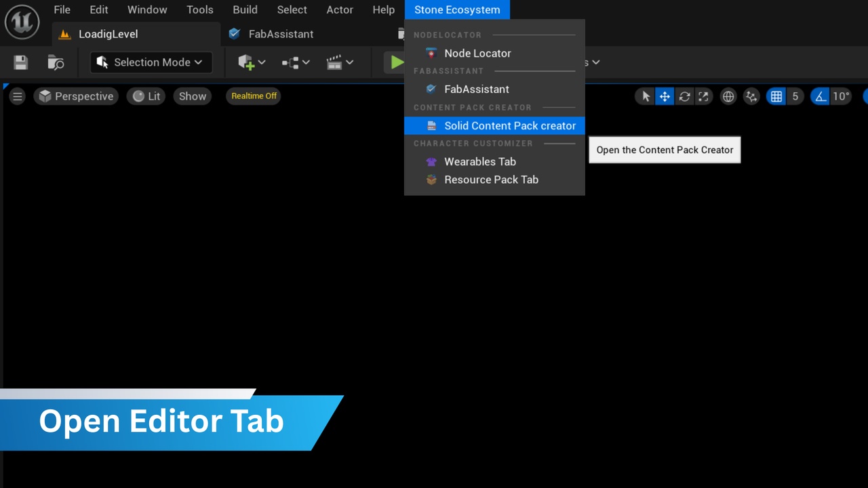Start play with the green Play icon
Image resolution: width=868 pixels, height=488 pixels.
pos(397,62)
